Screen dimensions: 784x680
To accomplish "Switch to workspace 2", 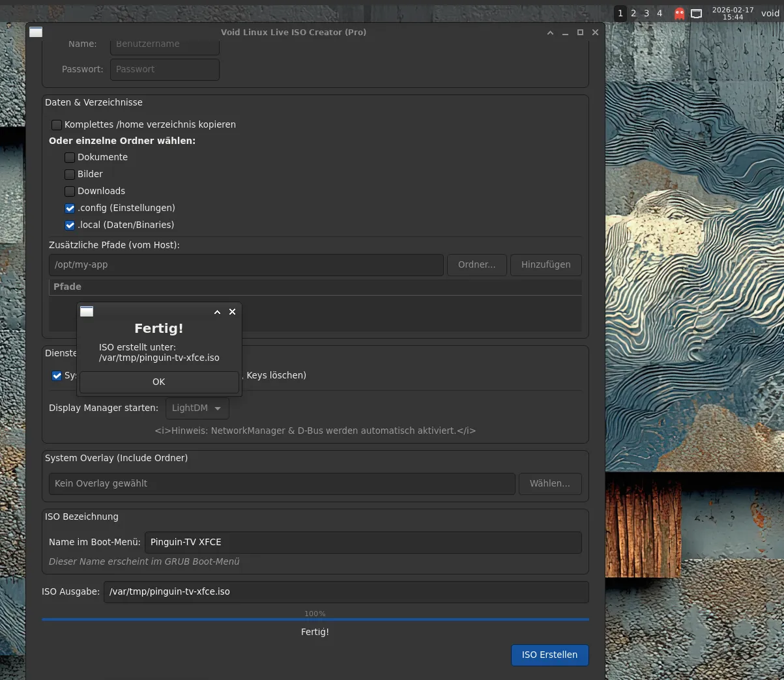I will 633,14.
